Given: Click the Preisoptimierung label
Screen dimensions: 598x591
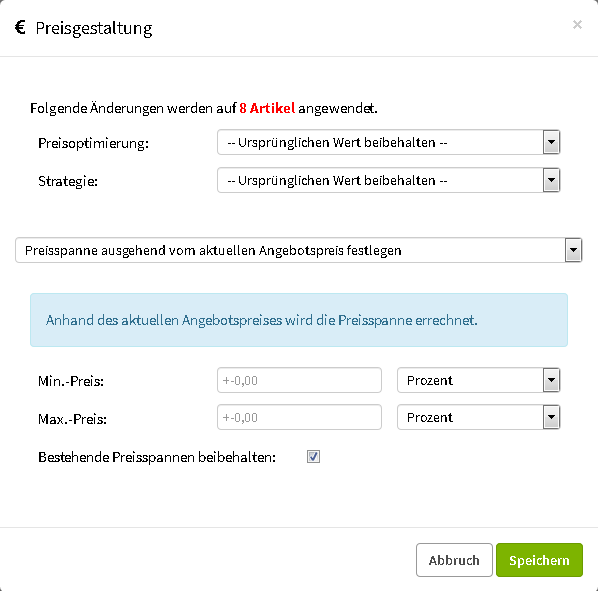Looking at the screenshot, I should 93,143.
